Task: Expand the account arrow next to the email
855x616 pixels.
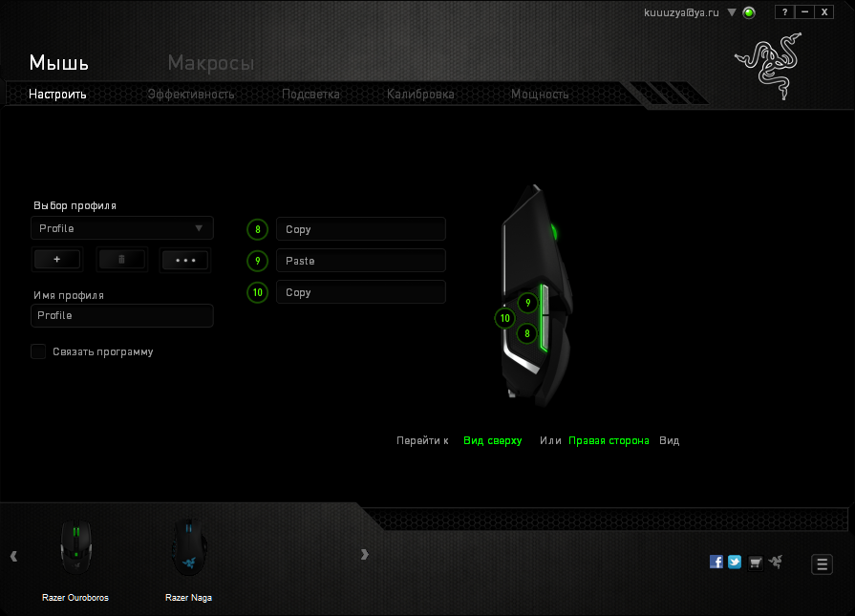Action: [x=732, y=12]
